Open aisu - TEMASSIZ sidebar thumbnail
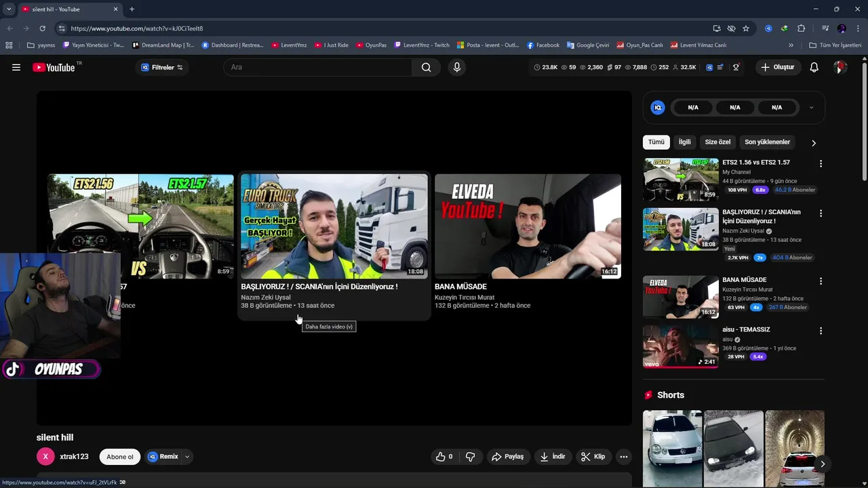Screen dimensions: 868x488 (x=680, y=346)
